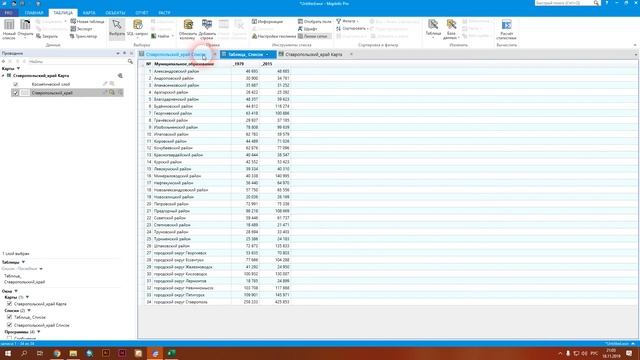
Task: Open File Explorer from the taskbar
Action: pos(73,353)
